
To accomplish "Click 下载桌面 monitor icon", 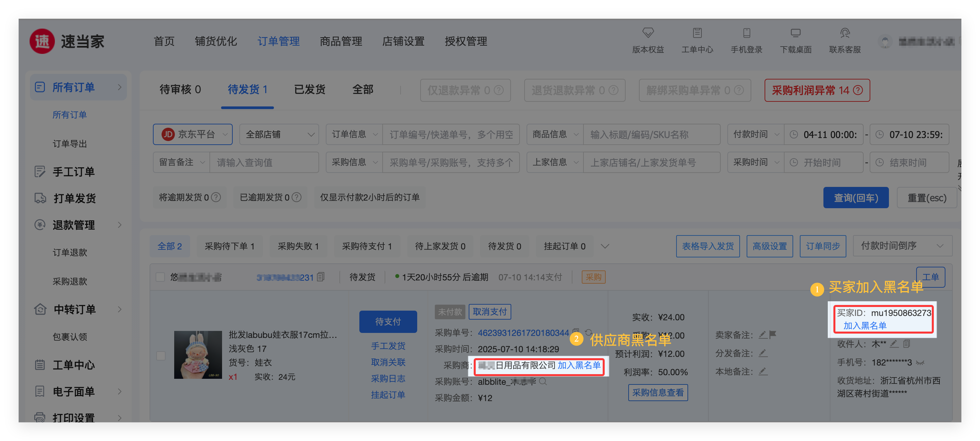I will (796, 33).
